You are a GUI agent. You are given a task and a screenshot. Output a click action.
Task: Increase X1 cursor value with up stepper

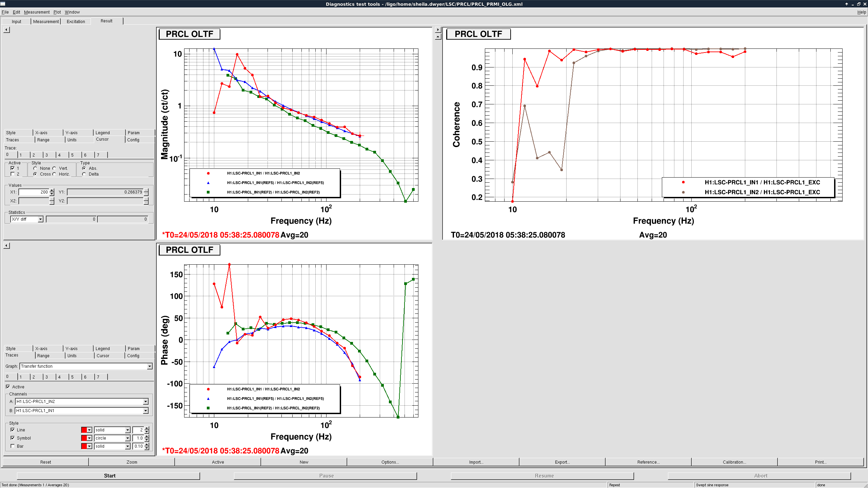52,190
